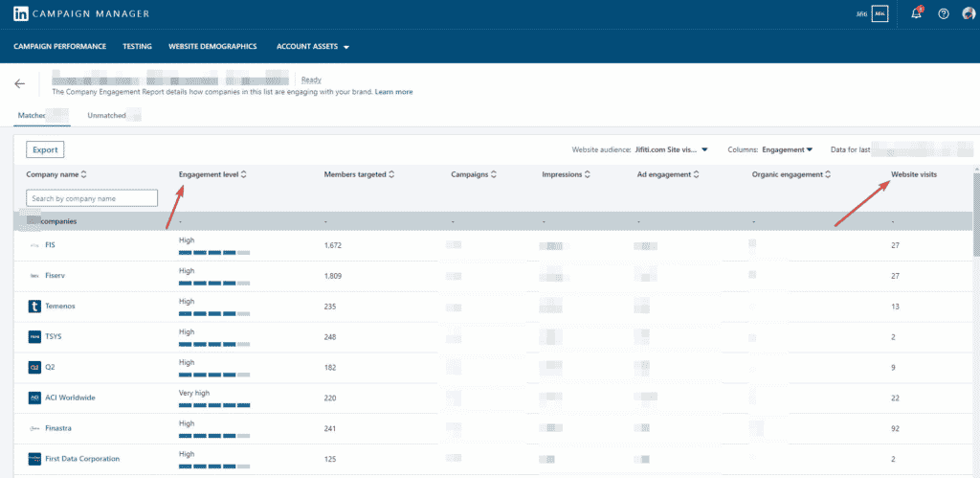The image size is (980, 478).
Task: Open the ACI Worldwide company link
Action: click(70, 398)
